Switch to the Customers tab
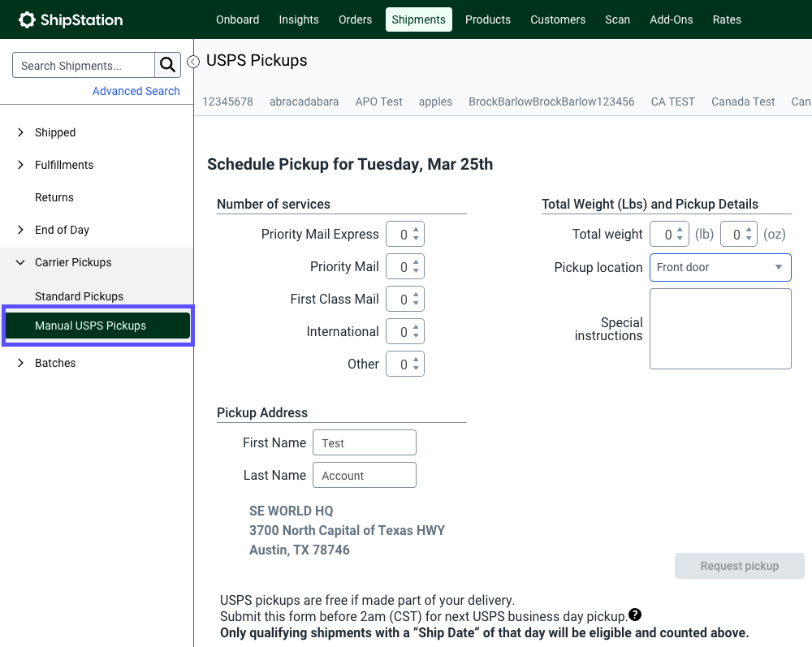 coord(558,19)
